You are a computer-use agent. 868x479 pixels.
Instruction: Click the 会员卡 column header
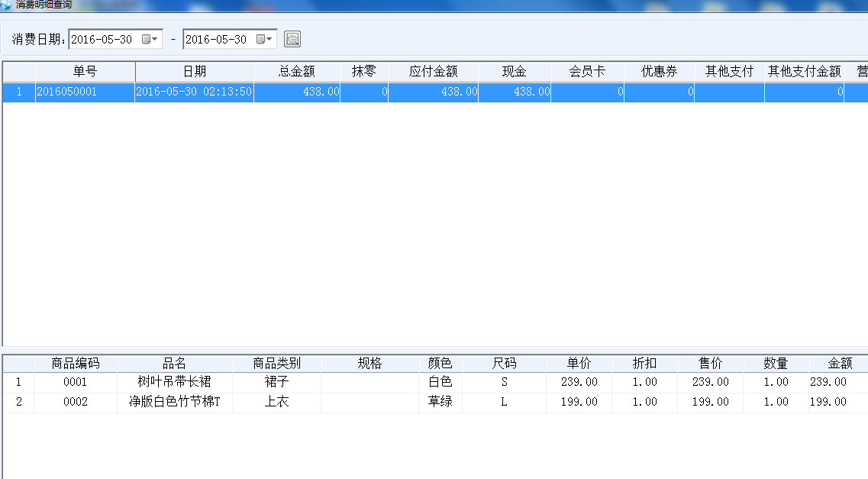tap(587, 71)
